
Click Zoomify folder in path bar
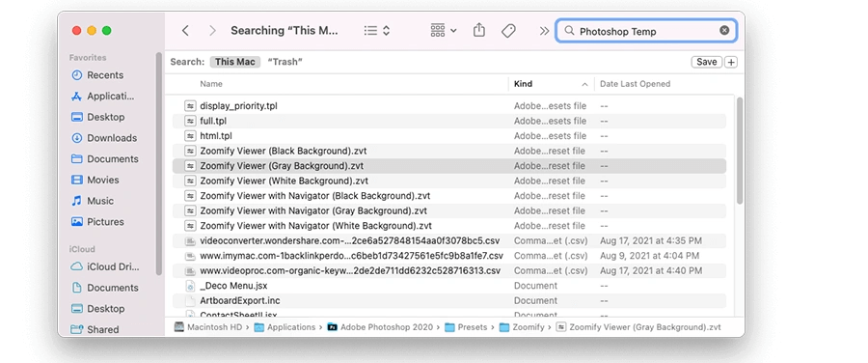[522, 327]
